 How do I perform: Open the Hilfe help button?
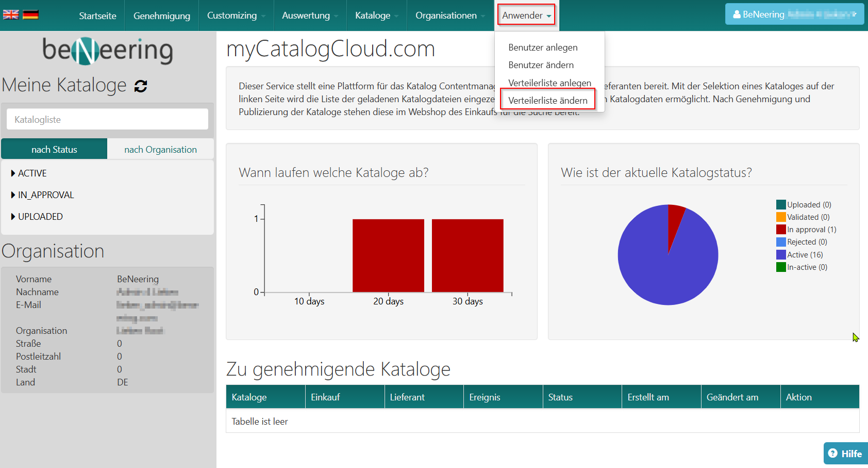(x=845, y=454)
